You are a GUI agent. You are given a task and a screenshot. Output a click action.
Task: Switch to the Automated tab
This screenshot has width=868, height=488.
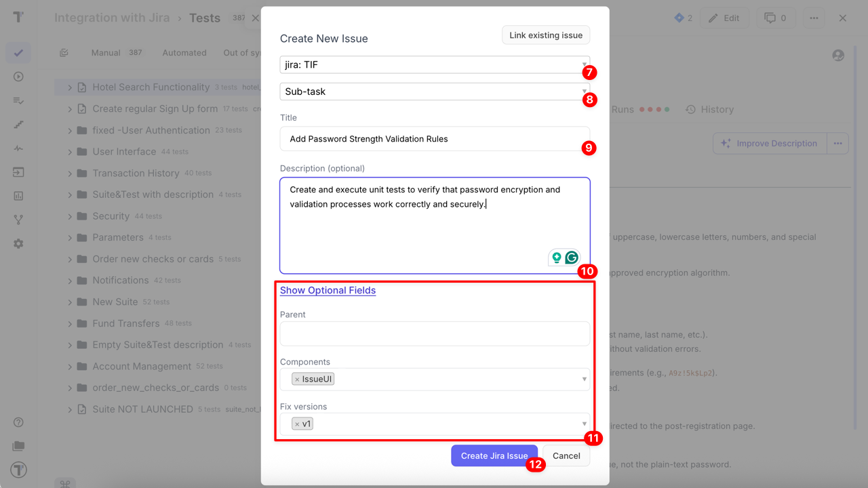coord(184,52)
